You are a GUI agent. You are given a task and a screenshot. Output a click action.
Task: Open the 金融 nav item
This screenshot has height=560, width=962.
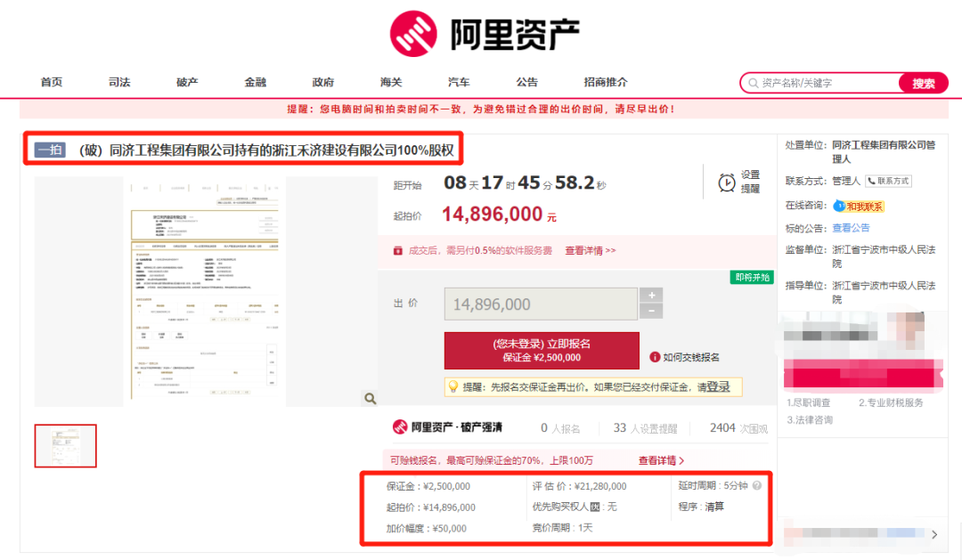pyautogui.click(x=256, y=82)
